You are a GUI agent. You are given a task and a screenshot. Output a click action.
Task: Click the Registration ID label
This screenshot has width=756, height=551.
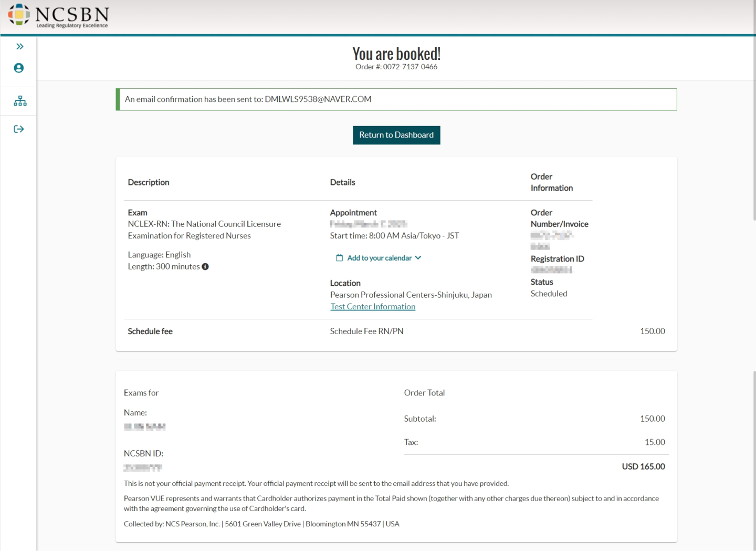tap(557, 259)
